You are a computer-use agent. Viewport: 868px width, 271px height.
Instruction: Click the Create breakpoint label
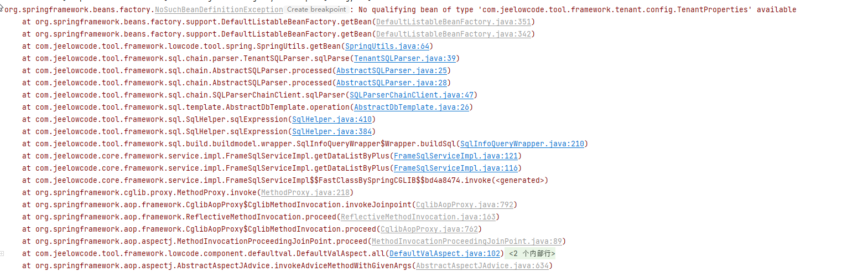point(316,9)
